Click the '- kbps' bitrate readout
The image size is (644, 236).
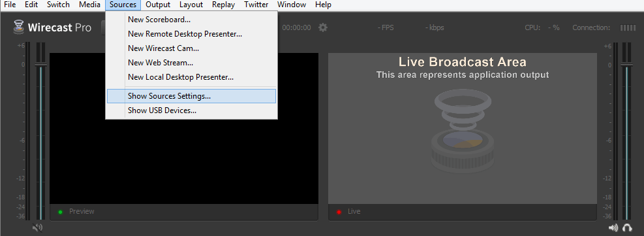(435, 27)
